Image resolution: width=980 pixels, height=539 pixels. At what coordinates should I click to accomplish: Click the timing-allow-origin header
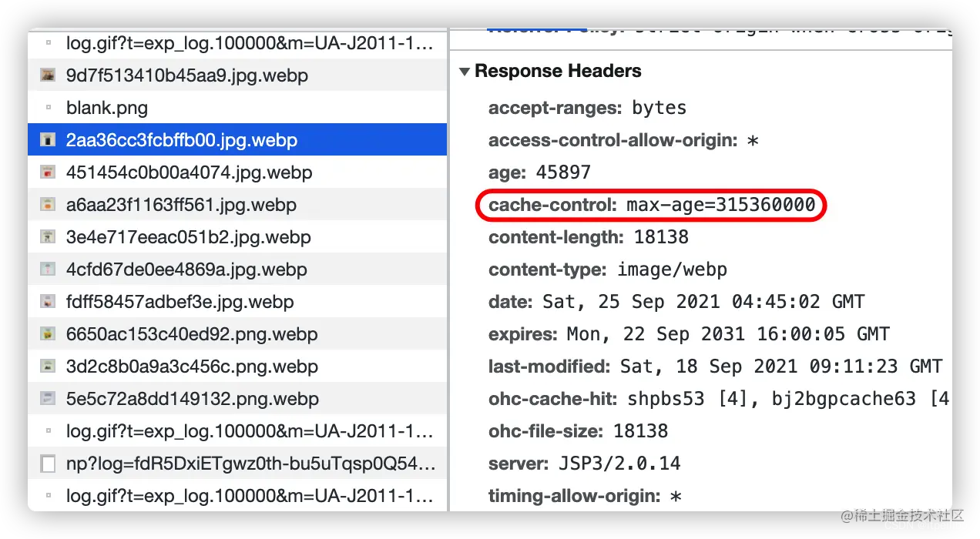coord(585,496)
